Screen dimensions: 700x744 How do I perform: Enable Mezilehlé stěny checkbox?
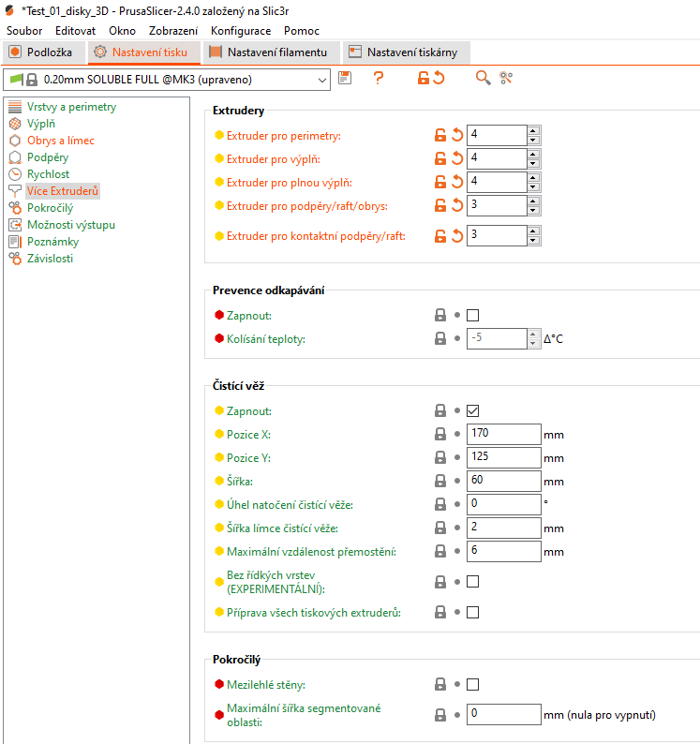(x=472, y=684)
